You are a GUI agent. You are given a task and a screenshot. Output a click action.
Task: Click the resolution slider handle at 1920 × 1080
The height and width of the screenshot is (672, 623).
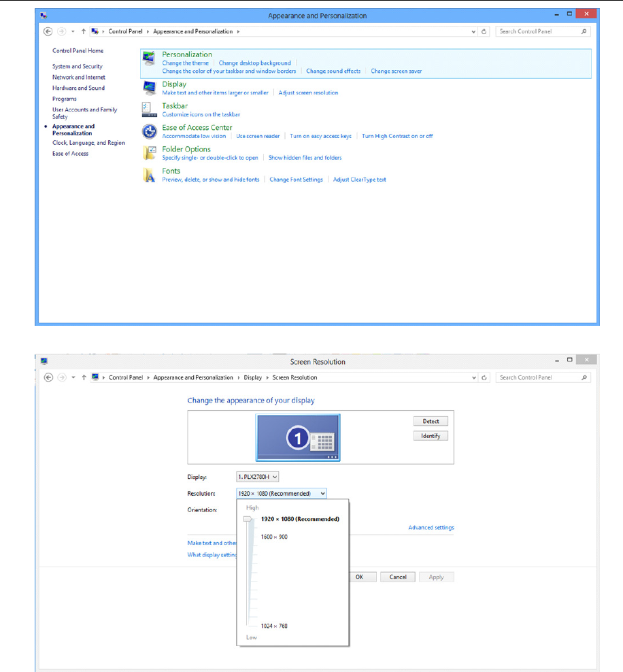point(248,519)
